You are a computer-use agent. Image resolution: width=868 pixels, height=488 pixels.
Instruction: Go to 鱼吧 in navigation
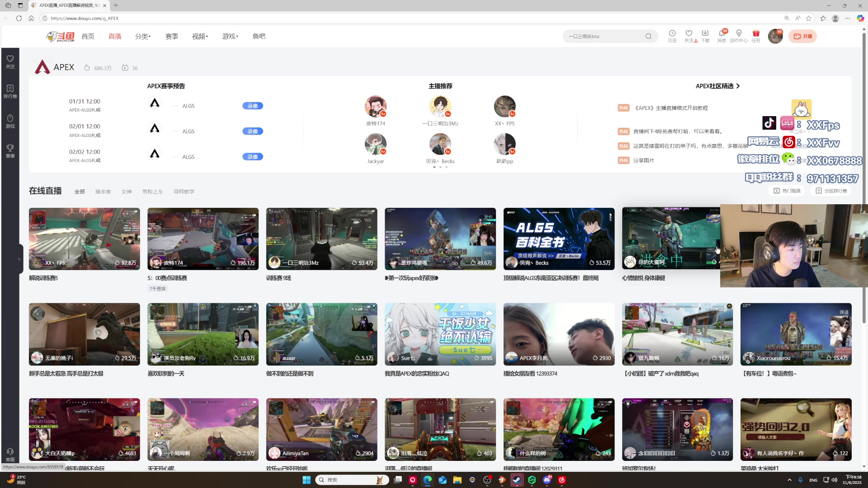(259, 36)
